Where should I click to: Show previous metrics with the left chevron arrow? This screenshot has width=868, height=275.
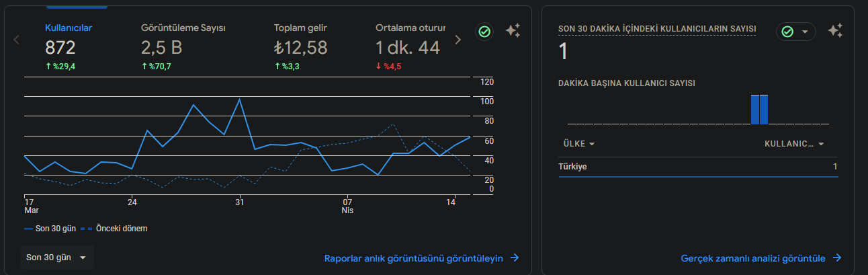point(17,40)
